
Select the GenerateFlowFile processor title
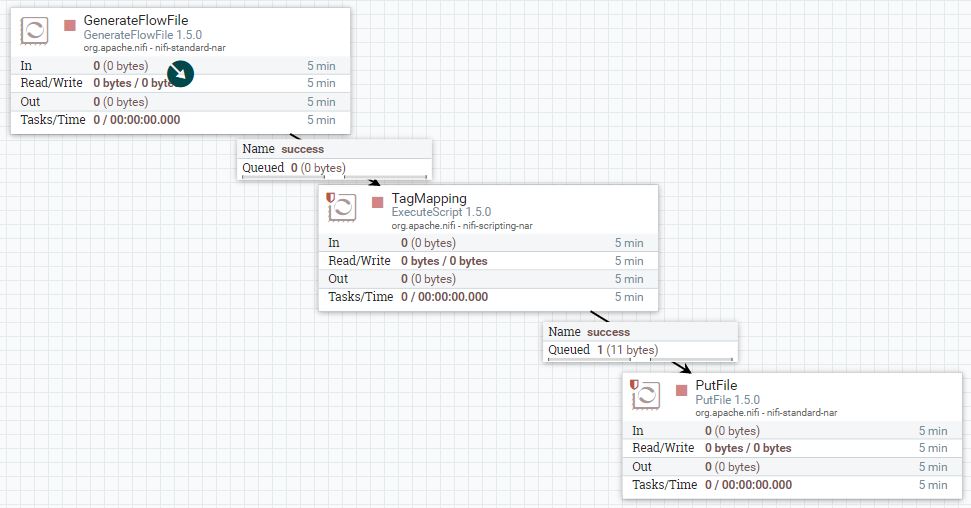(x=136, y=20)
